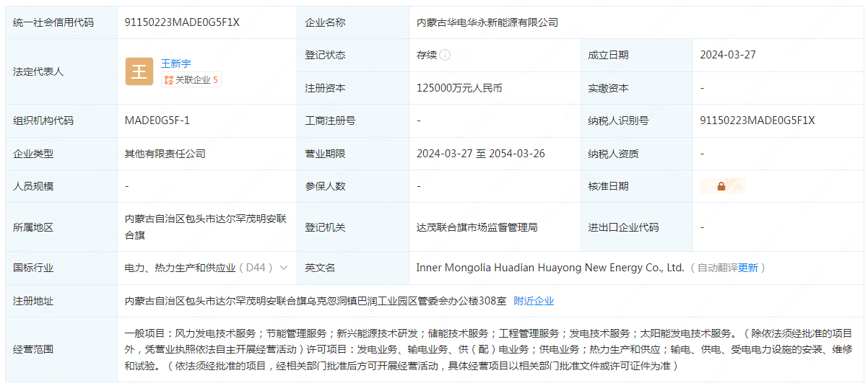Click registration authority 达茂联合旗市场监督管理局

coord(477,227)
